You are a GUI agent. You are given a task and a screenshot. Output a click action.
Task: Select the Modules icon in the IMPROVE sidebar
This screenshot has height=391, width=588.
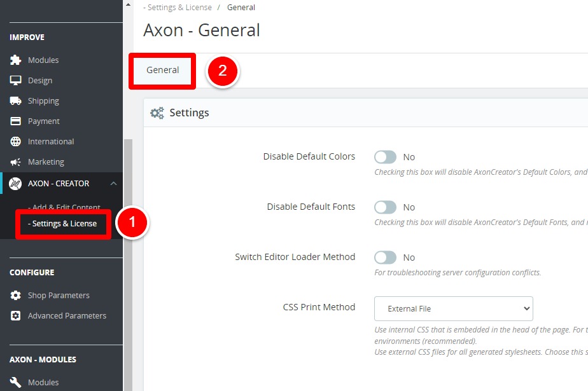(16, 60)
